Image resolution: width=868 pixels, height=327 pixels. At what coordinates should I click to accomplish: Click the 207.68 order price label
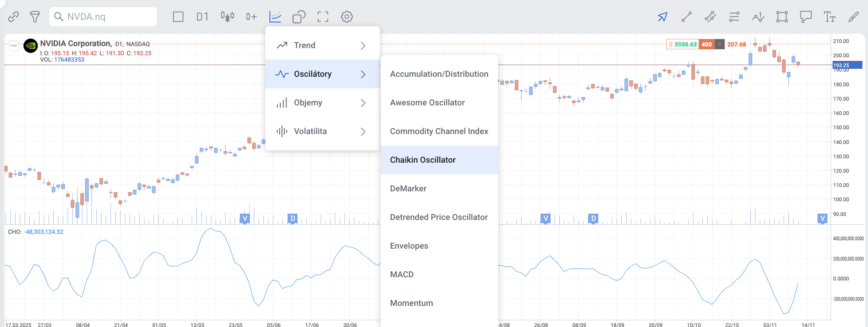click(x=737, y=45)
